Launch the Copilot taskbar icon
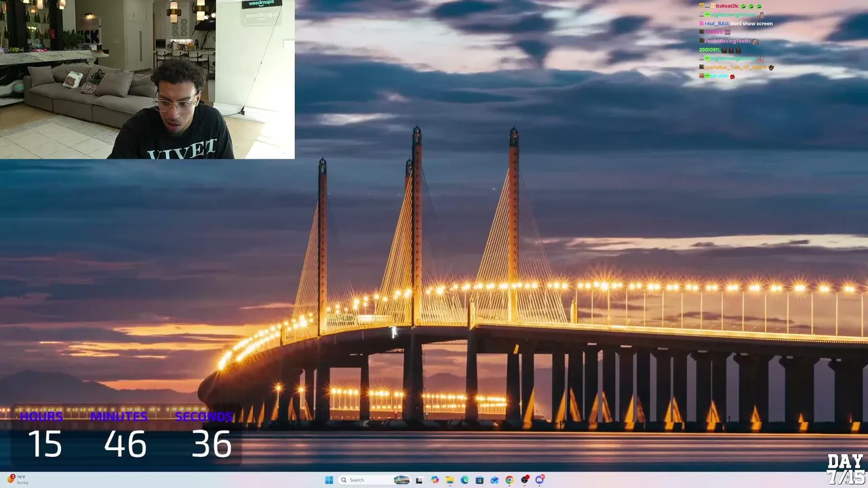 [435, 480]
